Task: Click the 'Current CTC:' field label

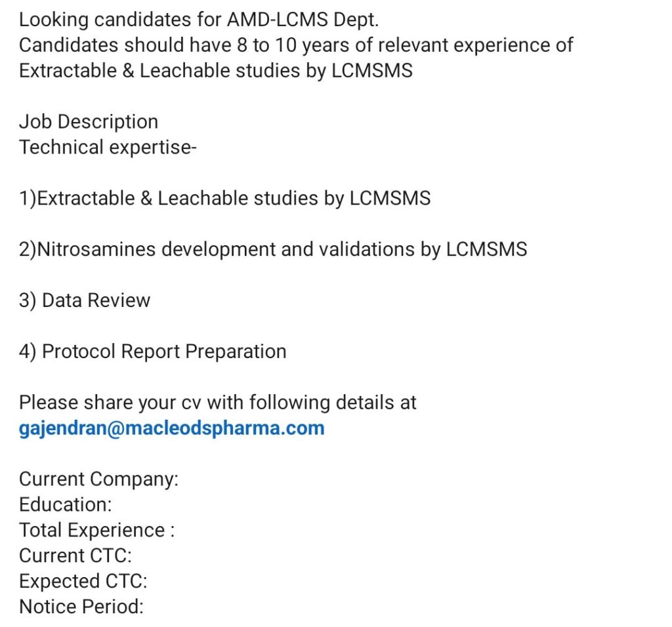Action: [75, 556]
